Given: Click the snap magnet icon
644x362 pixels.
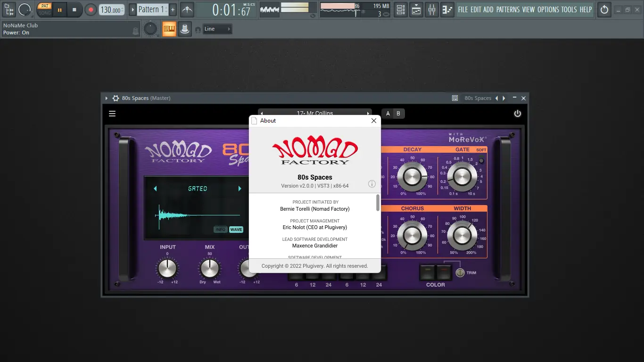Looking at the screenshot, I should pyautogui.click(x=198, y=30).
